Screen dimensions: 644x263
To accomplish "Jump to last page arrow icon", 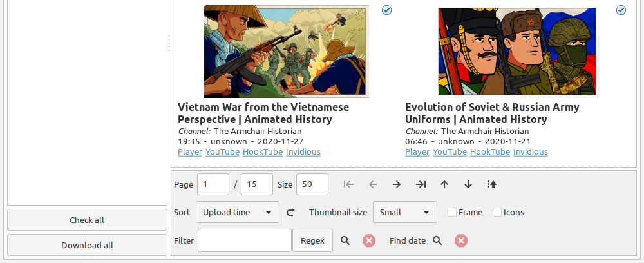I will click(x=421, y=184).
